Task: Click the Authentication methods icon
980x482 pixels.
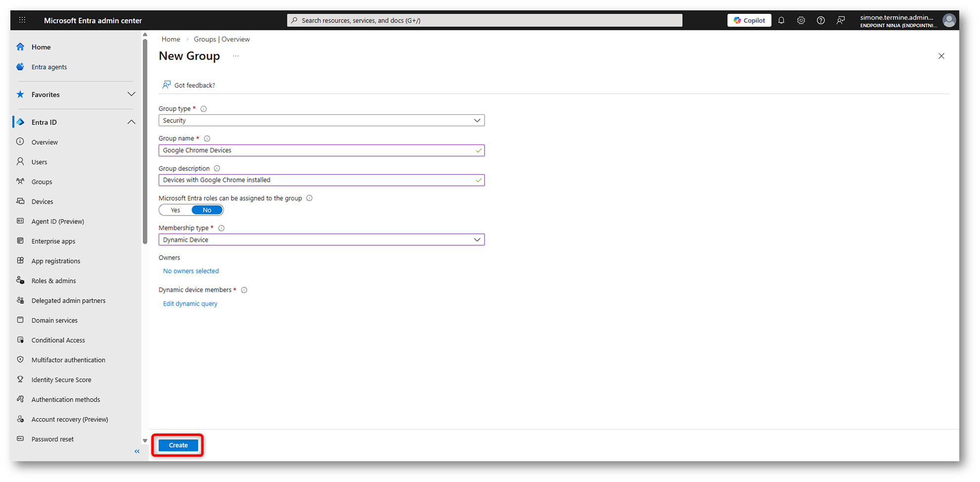Action: click(x=20, y=399)
